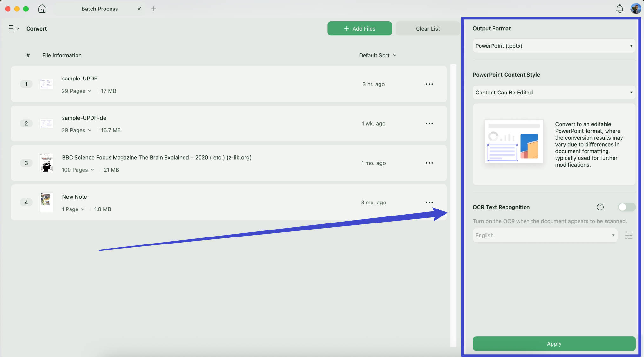Open PowerPoint Content Style dropdown
644x357 pixels.
[x=554, y=93]
